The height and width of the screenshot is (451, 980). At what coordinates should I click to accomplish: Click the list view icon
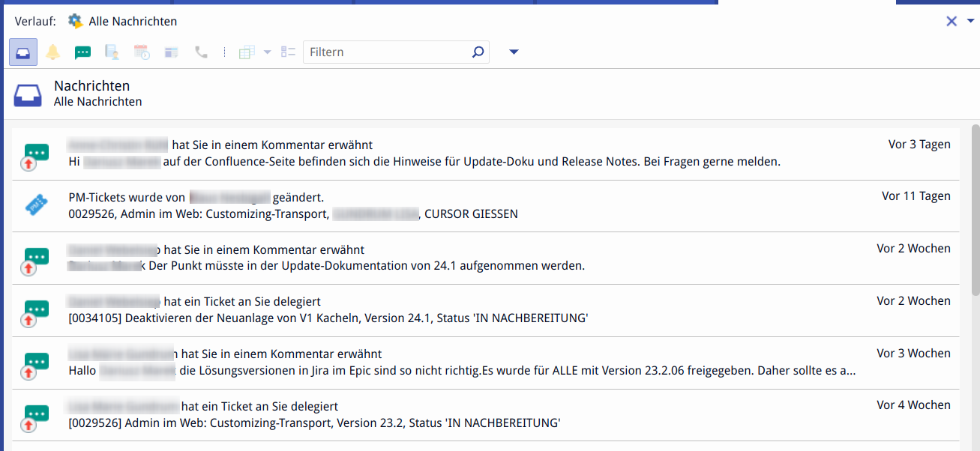[x=289, y=52]
